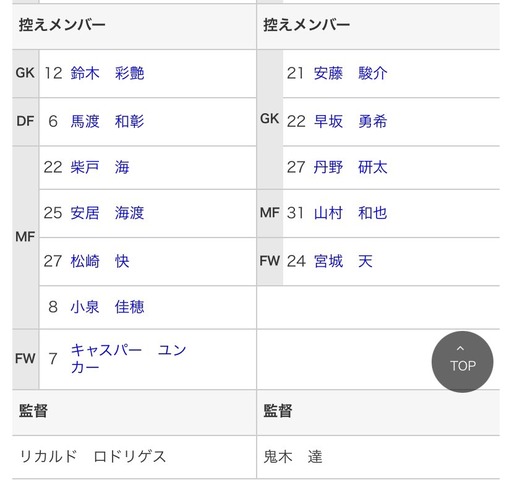
Task: Tap the TOP scroll-to-top button
Action: click(462, 362)
